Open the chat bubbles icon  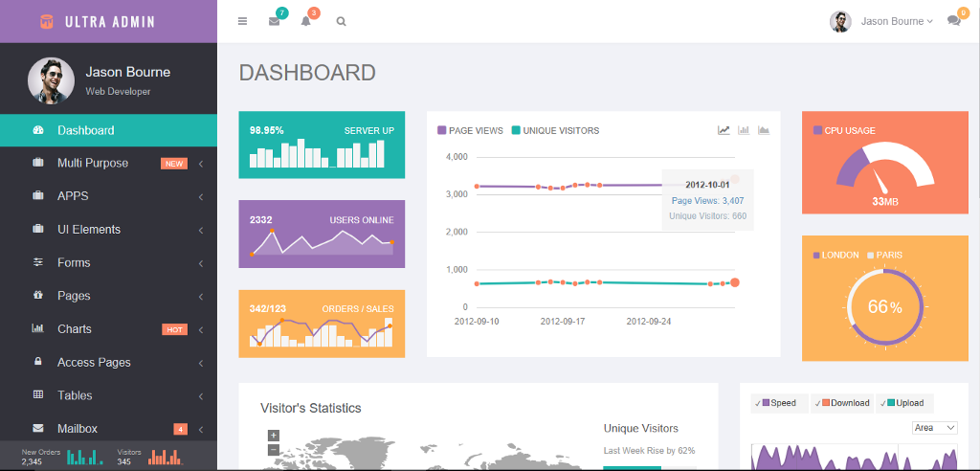[953, 21]
